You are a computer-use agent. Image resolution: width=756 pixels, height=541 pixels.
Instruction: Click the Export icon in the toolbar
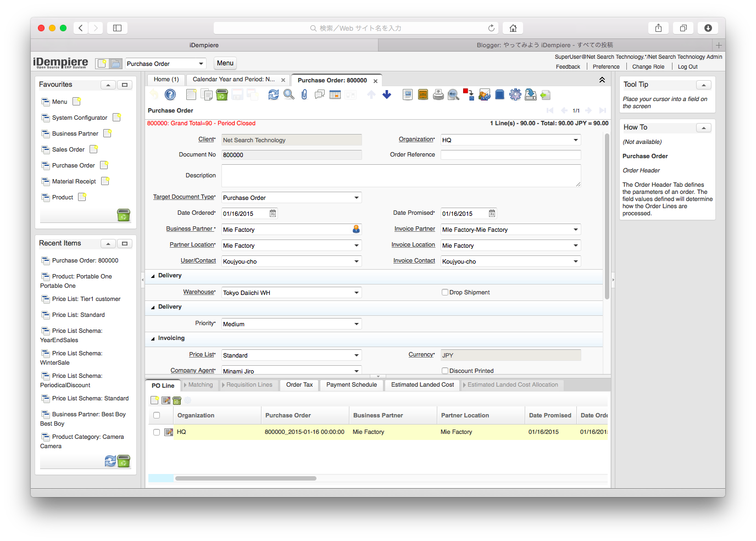[x=530, y=94]
